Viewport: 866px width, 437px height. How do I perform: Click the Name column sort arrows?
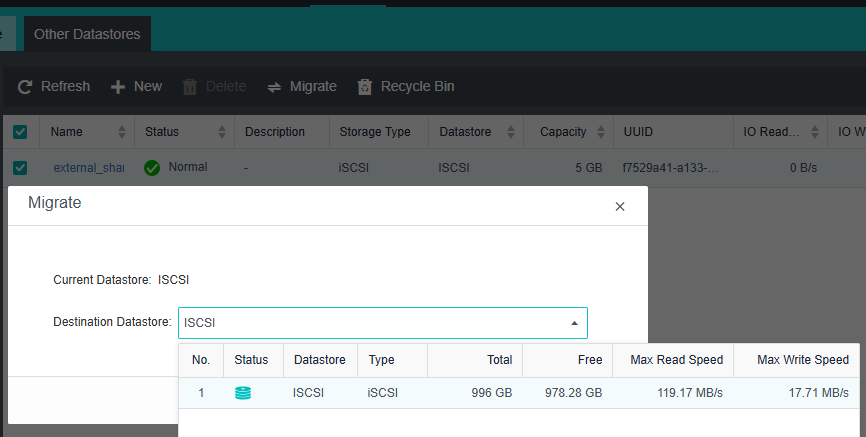(122, 132)
